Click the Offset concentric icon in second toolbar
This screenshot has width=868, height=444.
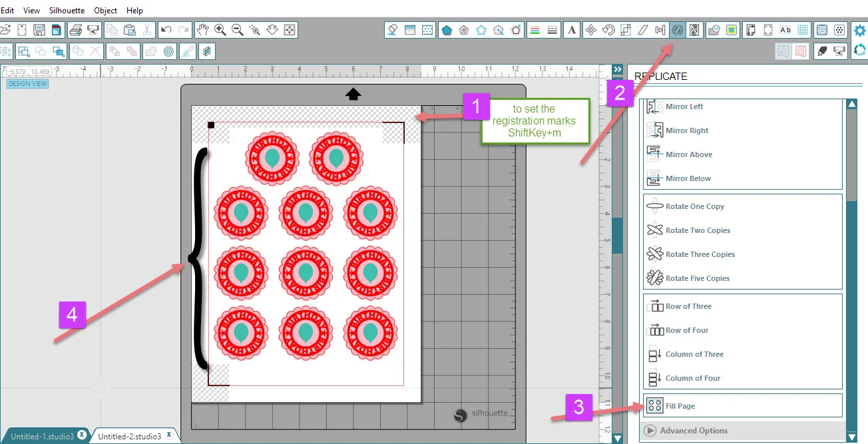click(x=168, y=51)
